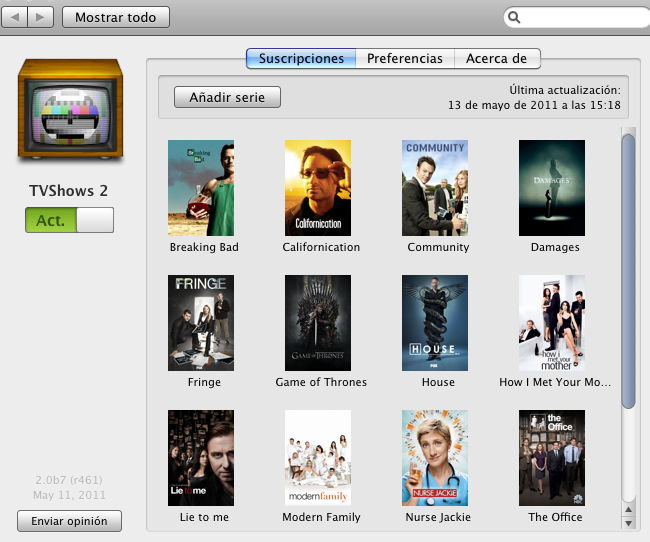650x542 pixels.
Task: Click the Añadir serie button
Action: click(227, 97)
